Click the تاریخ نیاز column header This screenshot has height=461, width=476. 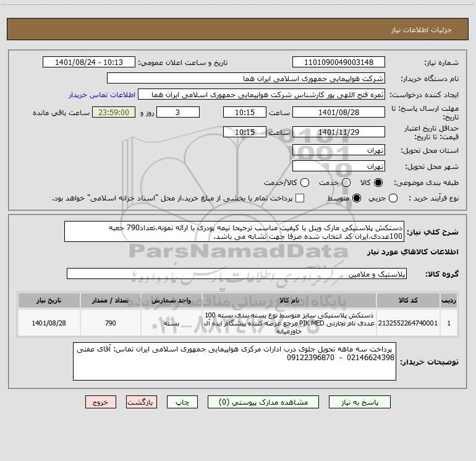click(x=49, y=300)
